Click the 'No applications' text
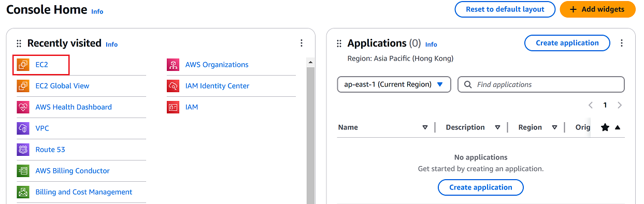Image resolution: width=644 pixels, height=204 pixels. coord(481,157)
